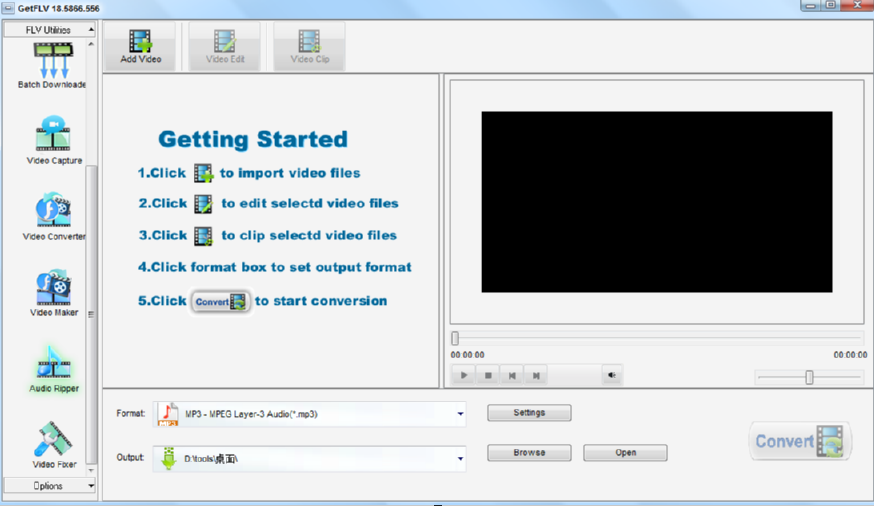This screenshot has height=506, width=874.
Task: Stop the video playback
Action: point(488,376)
